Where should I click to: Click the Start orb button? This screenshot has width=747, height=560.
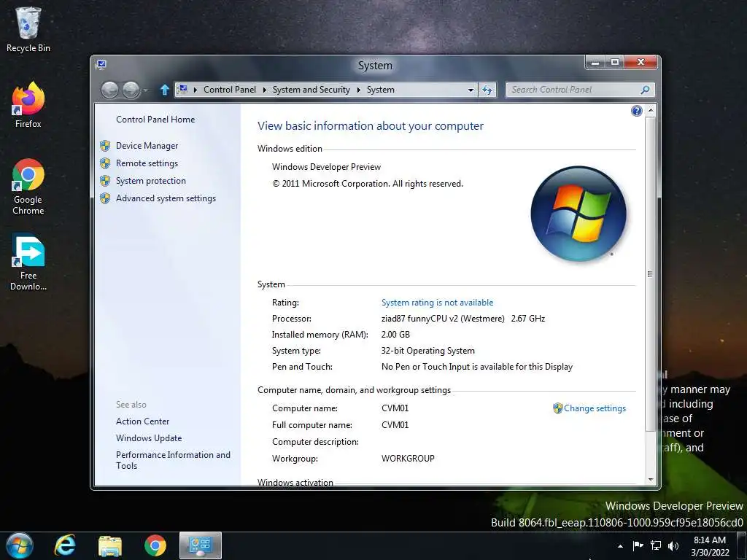pyautogui.click(x=19, y=545)
